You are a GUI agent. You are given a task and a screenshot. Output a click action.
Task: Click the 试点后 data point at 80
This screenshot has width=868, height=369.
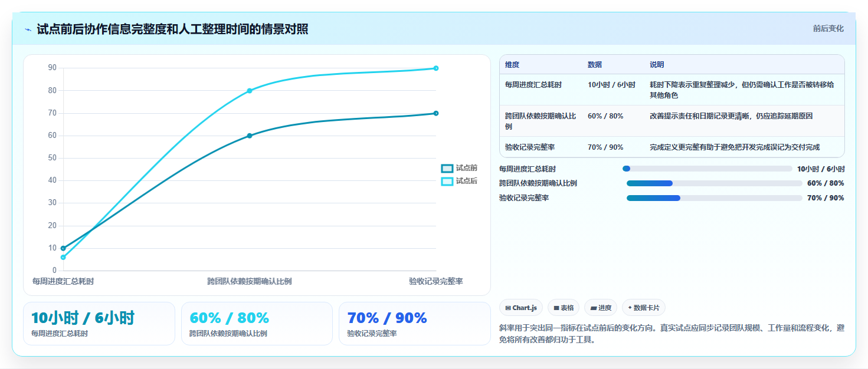250,91
